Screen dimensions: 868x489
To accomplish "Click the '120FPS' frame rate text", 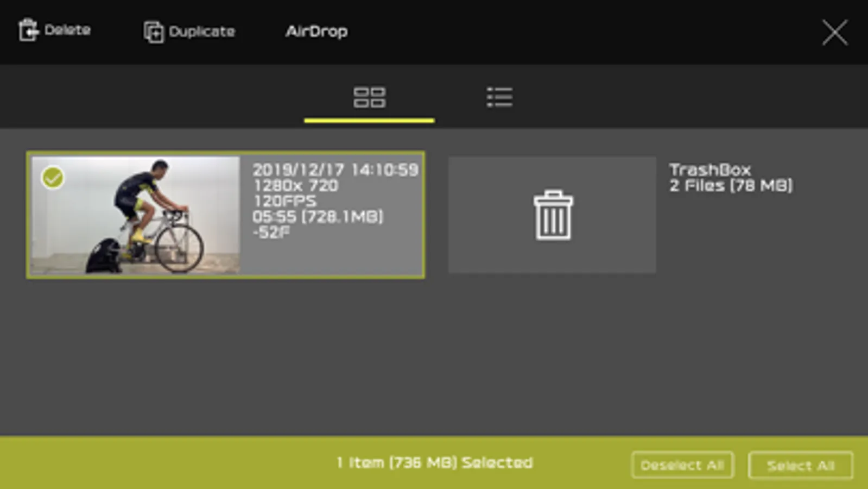I will pyautogui.click(x=284, y=201).
